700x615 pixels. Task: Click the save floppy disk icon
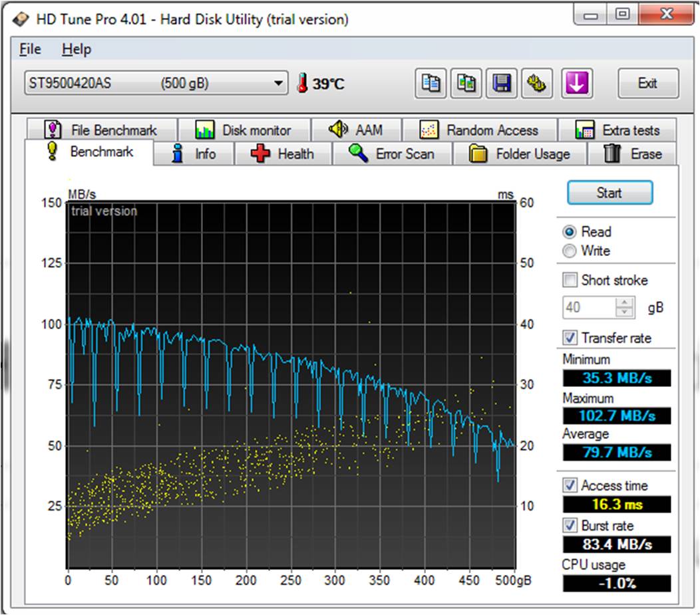tap(502, 84)
